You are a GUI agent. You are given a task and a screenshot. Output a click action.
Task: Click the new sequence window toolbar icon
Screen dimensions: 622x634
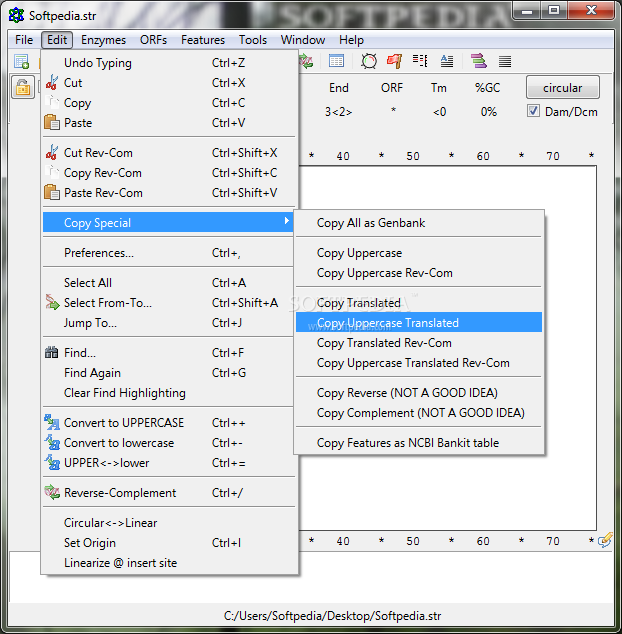tap(21, 61)
